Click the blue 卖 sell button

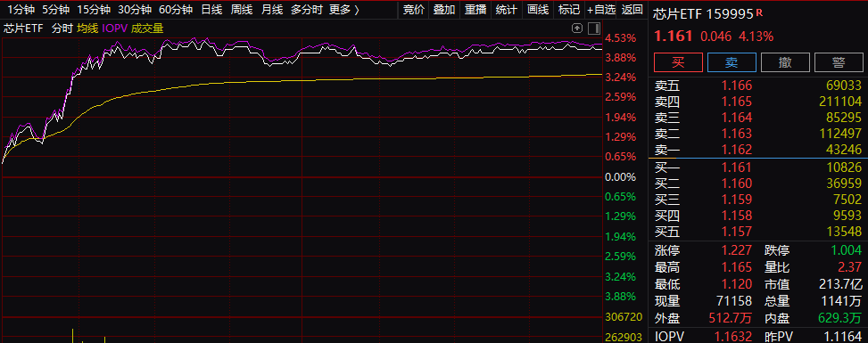[x=732, y=62]
